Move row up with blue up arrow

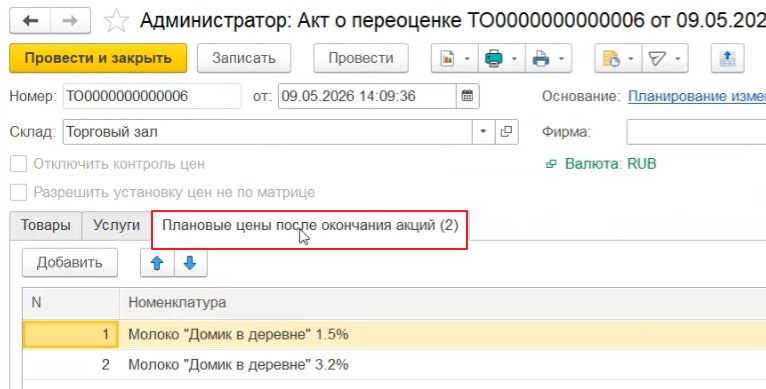(157, 263)
